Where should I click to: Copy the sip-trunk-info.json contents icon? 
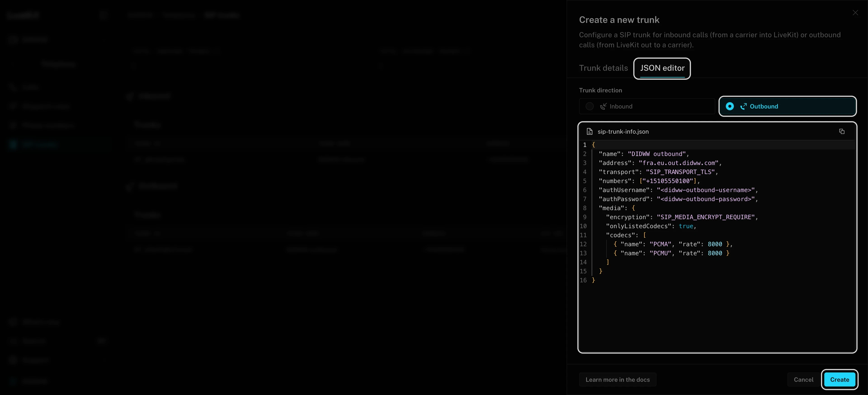tap(841, 132)
